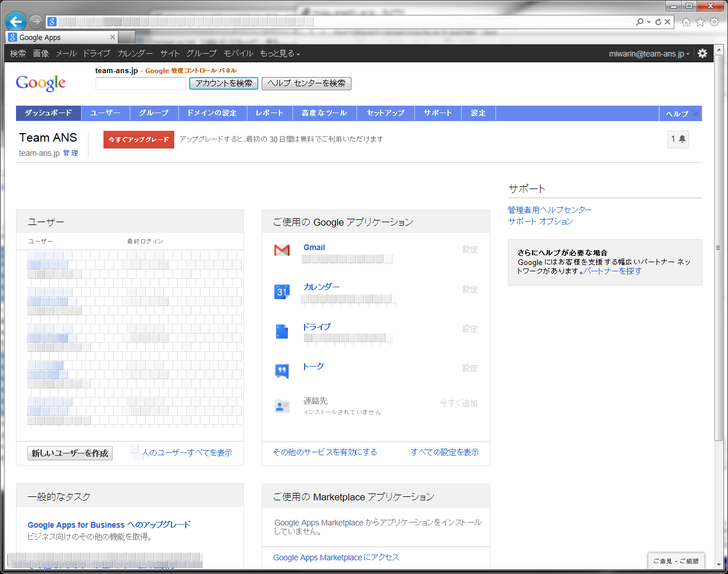Open the 高度なツール tab
Viewport: 728px width, 574px height.
click(x=325, y=113)
